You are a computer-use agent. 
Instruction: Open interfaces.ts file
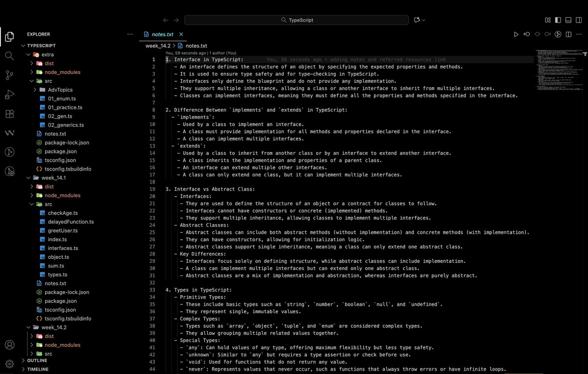[x=63, y=249]
